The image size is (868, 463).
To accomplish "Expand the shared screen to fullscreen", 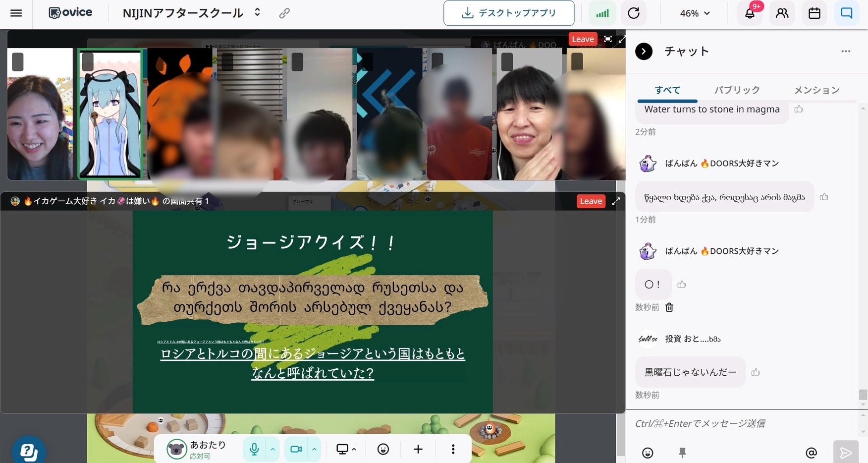I will point(616,201).
